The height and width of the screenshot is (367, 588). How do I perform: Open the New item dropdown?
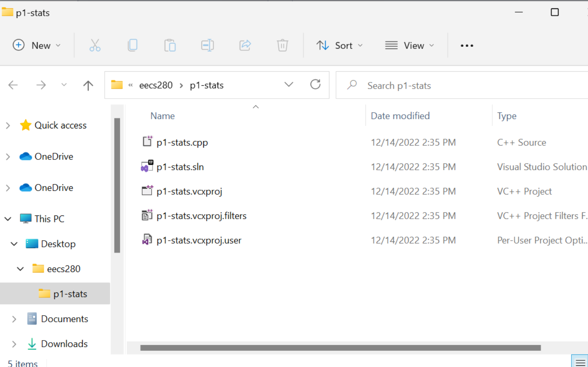tap(37, 45)
